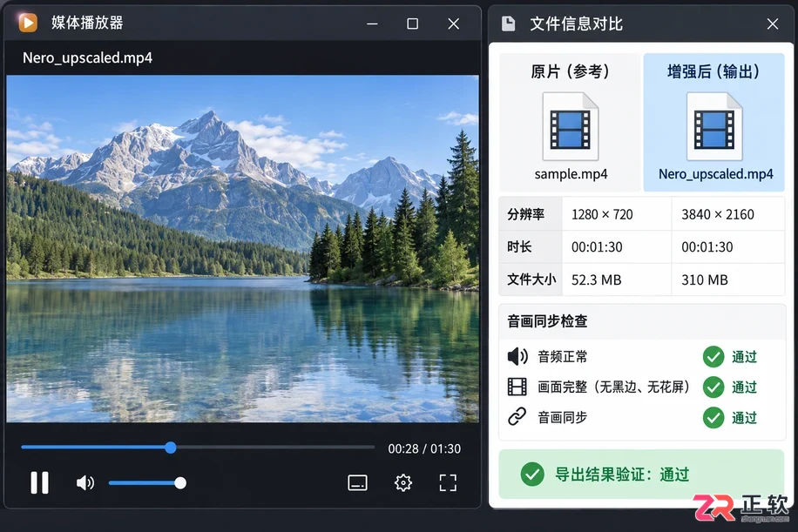Click the 文件信息对比 window title
Viewport: 798px width, 532px height.
tap(577, 24)
